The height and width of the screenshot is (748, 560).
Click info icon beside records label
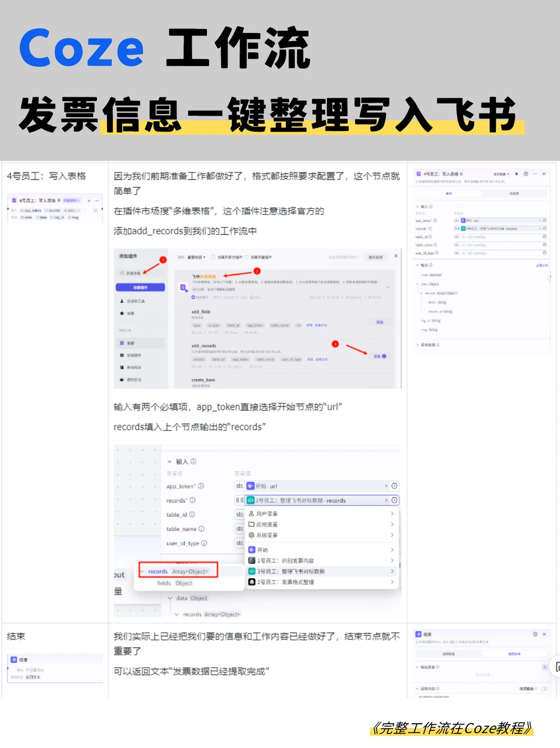tap(192, 500)
